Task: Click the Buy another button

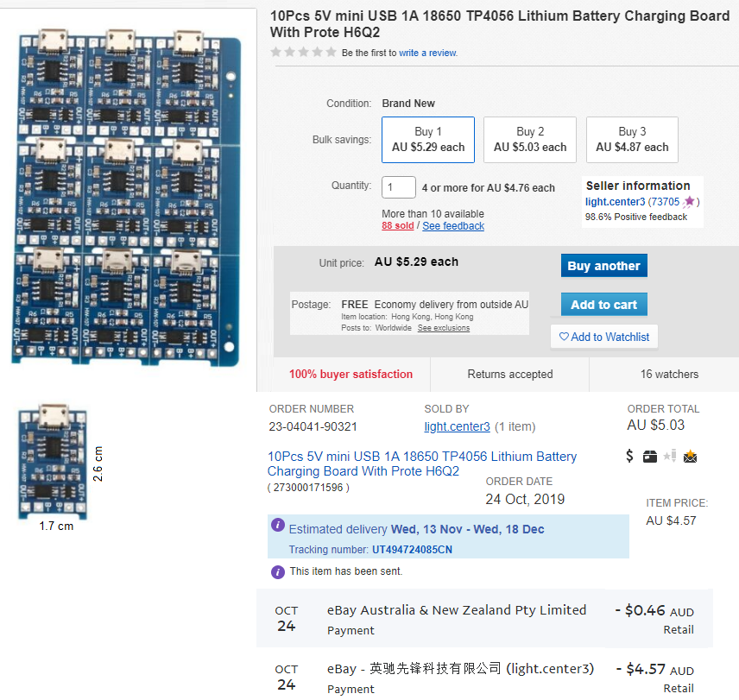Action: point(603,266)
